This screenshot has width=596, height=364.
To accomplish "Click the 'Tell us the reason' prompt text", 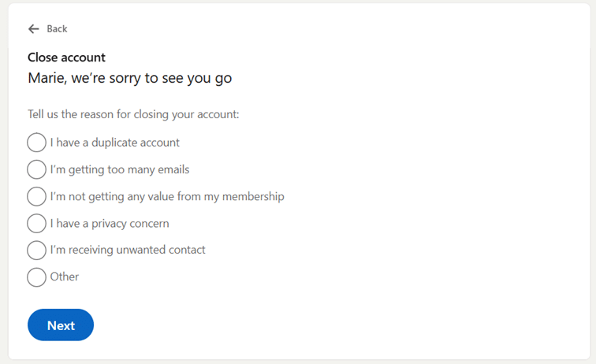I will (x=133, y=114).
